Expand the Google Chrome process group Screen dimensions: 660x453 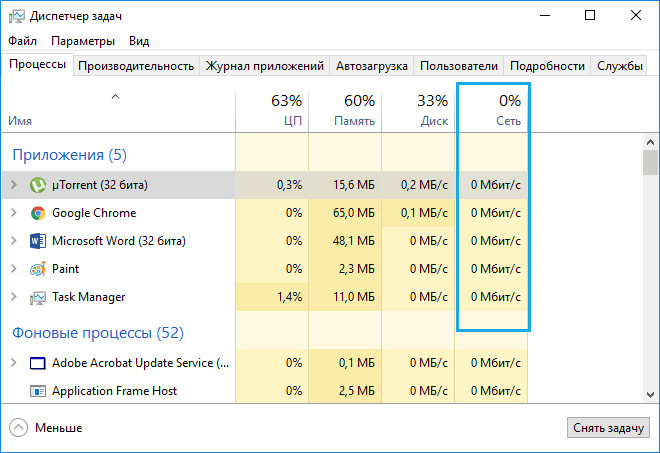coord(13,213)
